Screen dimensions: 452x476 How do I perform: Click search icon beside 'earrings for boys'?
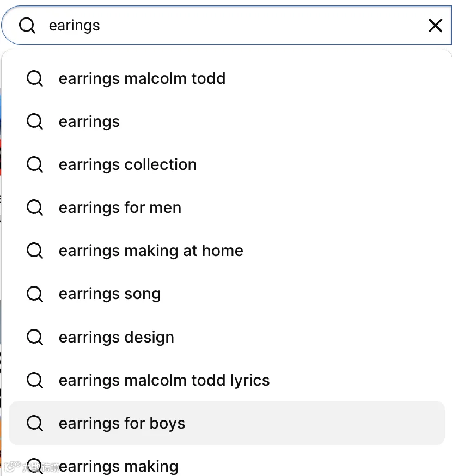[35, 423]
